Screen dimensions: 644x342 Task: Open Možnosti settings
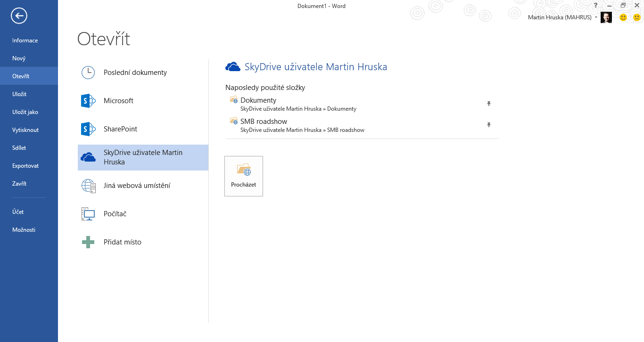tap(24, 230)
